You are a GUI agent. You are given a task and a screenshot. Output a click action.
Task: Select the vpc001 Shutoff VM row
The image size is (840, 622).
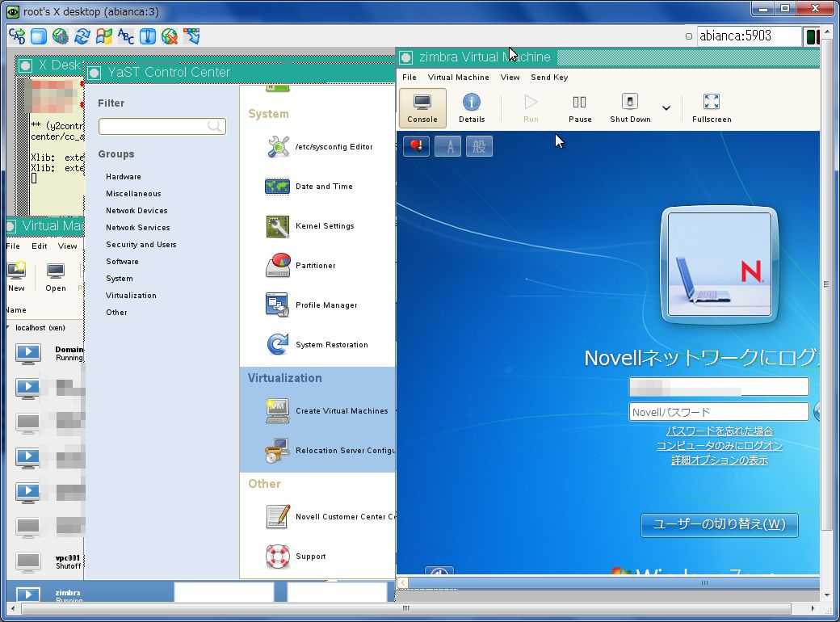[x=45, y=561]
